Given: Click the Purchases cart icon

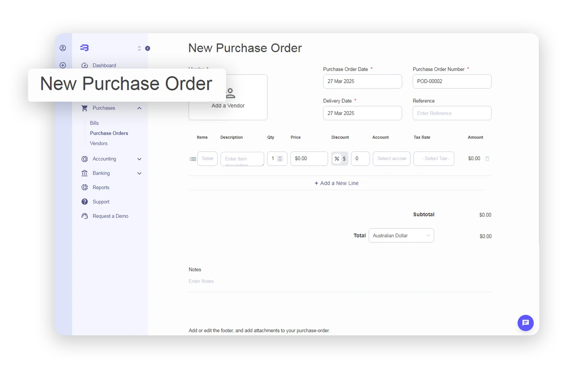Looking at the screenshot, I should point(85,108).
